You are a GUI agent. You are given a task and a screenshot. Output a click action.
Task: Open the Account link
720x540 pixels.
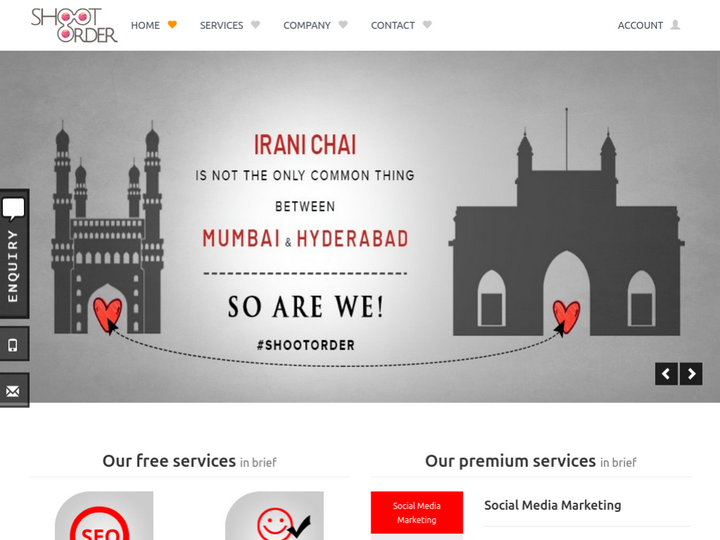[640, 25]
